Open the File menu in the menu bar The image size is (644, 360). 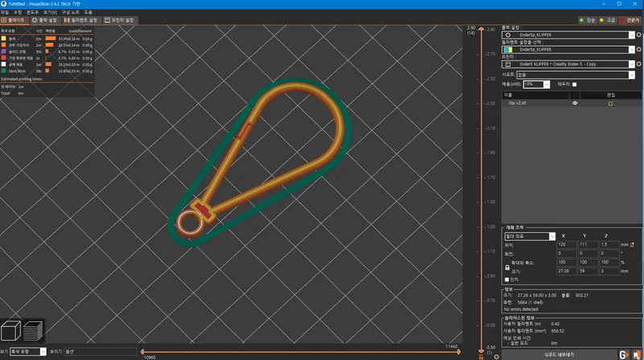coord(5,12)
